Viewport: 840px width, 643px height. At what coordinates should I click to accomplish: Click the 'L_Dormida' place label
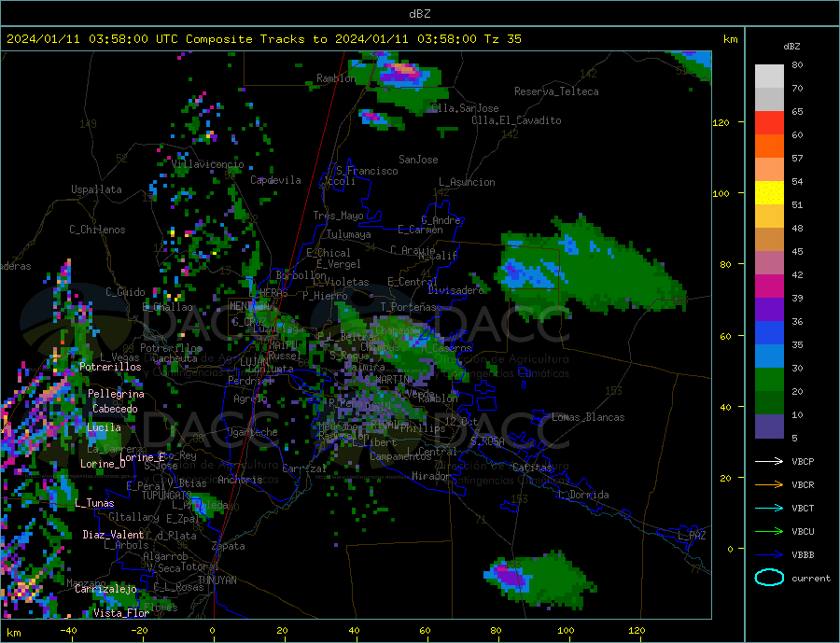coord(584,495)
